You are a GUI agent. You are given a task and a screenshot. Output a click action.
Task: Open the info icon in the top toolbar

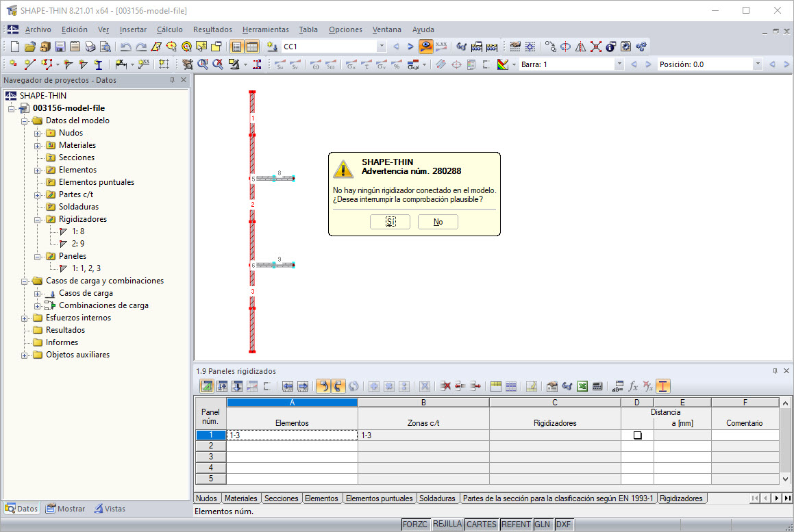610,47
